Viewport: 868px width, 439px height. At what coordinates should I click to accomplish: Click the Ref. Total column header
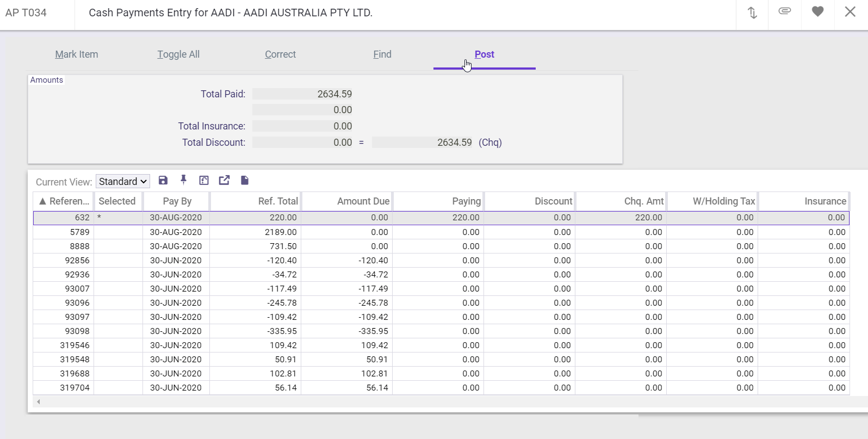click(256, 201)
